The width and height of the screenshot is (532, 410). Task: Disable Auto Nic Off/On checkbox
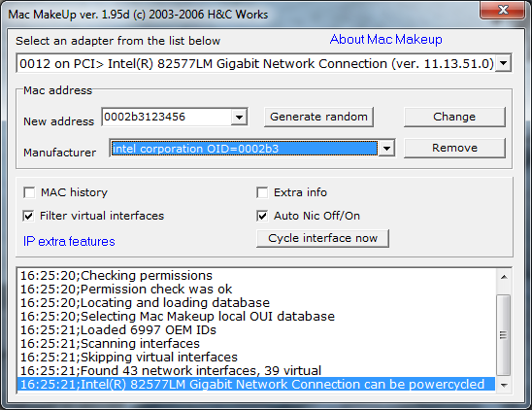(262, 216)
